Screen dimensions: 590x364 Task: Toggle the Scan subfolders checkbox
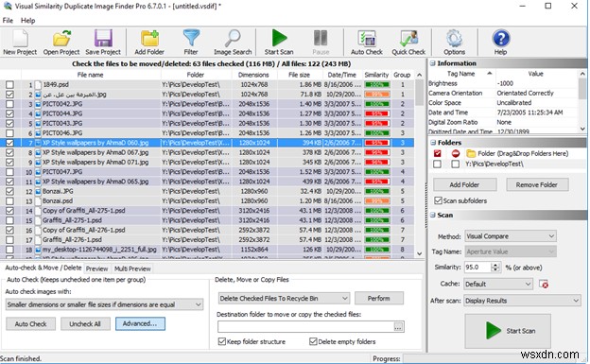tap(438, 200)
